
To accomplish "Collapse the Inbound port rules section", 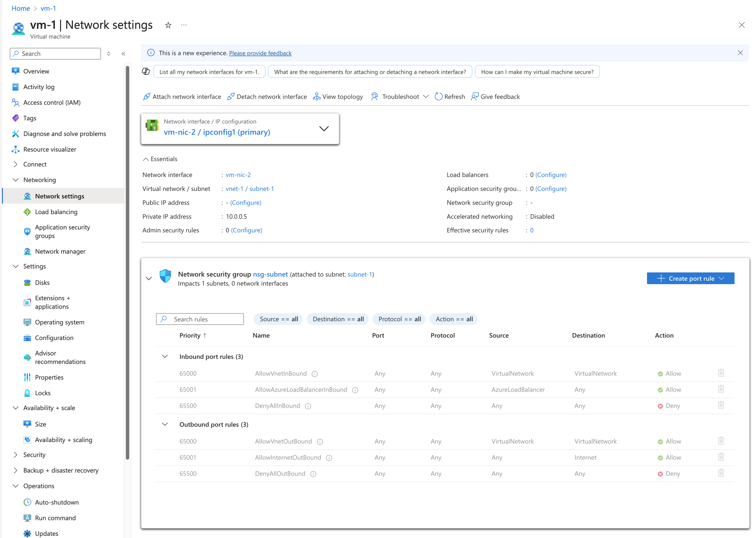I will [165, 356].
